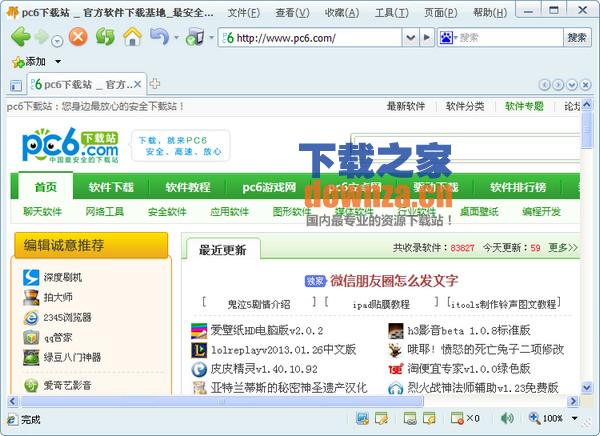Click the vertical scrollbar up arrow
600x436 pixels.
(587, 104)
